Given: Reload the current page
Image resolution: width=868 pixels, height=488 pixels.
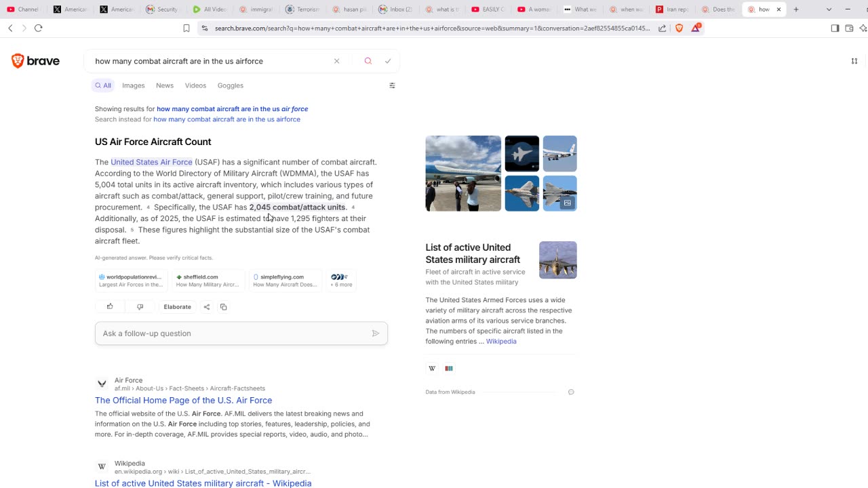Looking at the screenshot, I should pyautogui.click(x=38, y=28).
